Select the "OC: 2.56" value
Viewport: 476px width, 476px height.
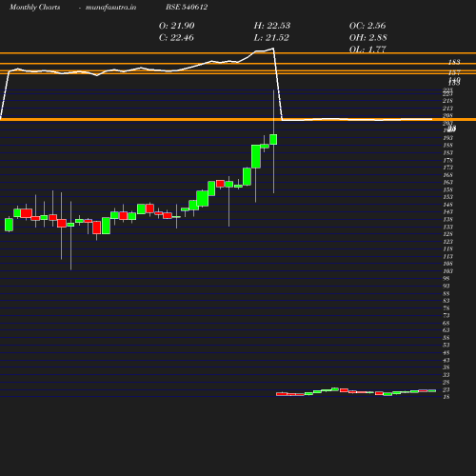click(x=367, y=26)
